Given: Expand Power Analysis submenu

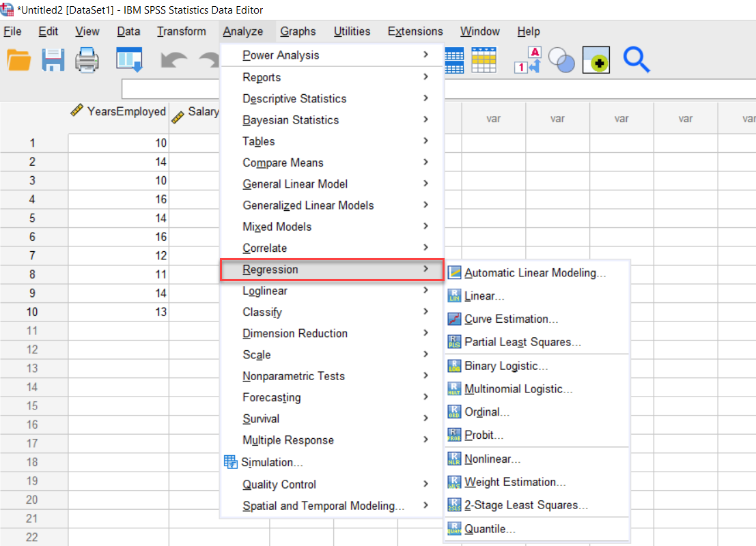Looking at the screenshot, I should [331, 55].
